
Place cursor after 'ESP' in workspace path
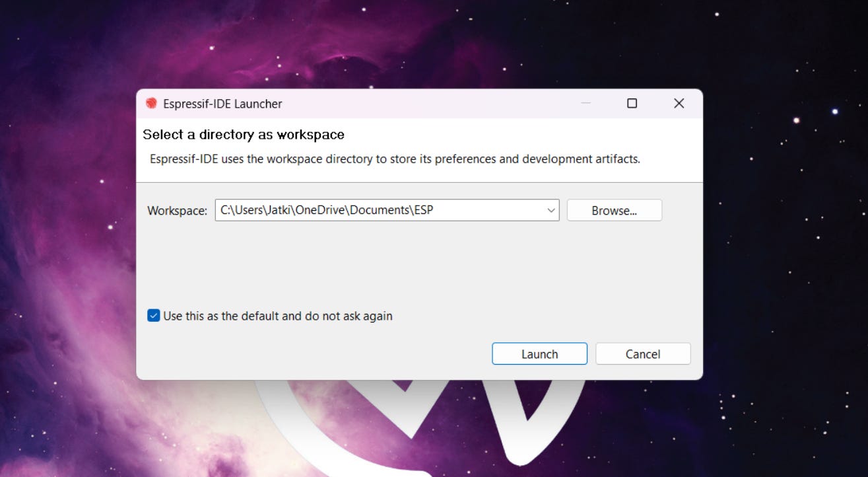pos(434,211)
